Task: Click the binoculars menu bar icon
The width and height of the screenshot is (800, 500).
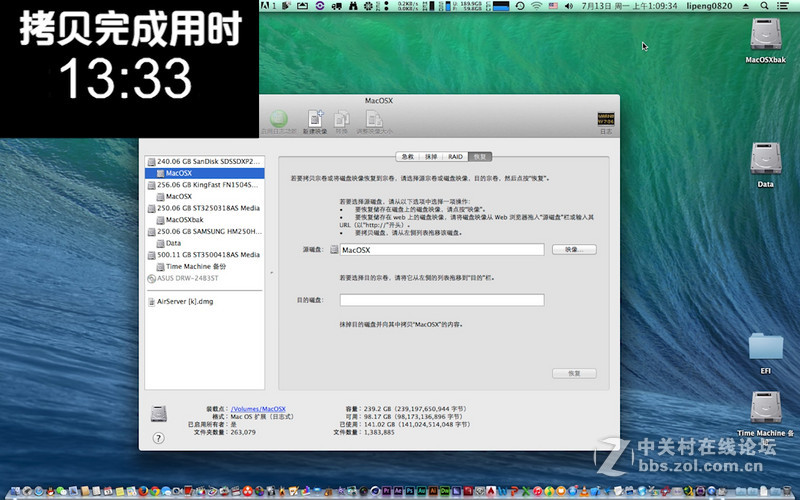Action: tap(353, 6)
